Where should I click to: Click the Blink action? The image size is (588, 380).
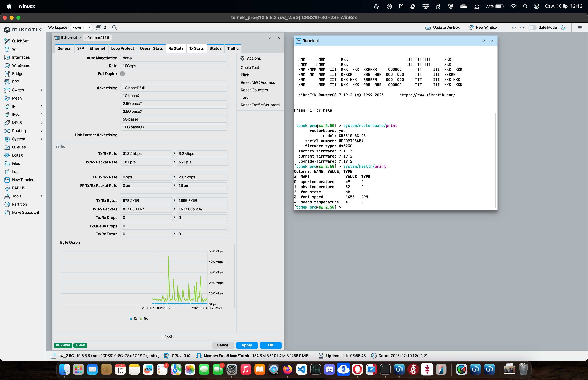(x=245, y=75)
